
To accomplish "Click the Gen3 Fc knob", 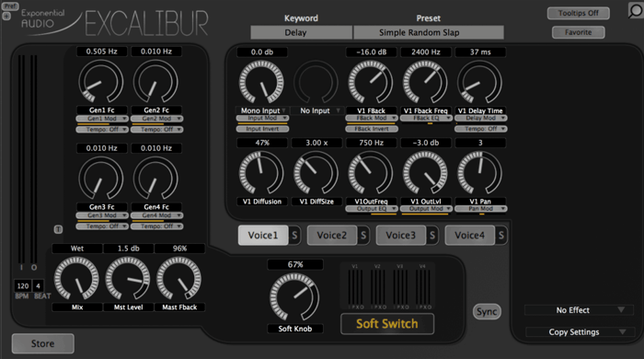I will pos(101,179).
